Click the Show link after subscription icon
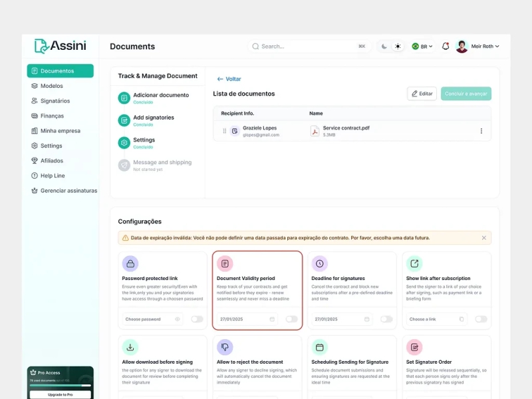532x399 pixels. click(x=414, y=263)
